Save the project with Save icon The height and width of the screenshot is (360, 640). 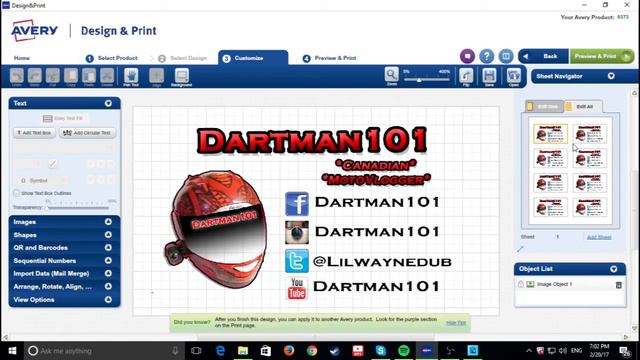[489, 77]
